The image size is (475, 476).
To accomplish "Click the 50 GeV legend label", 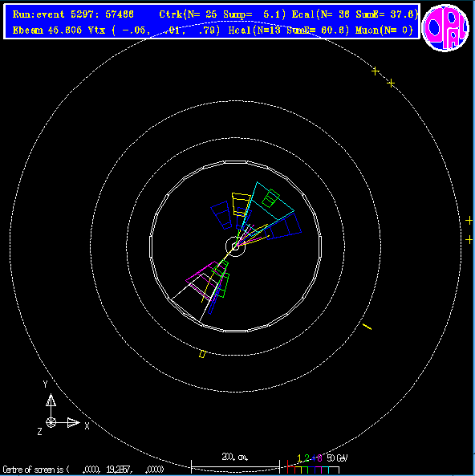I will pyautogui.click(x=337, y=458).
